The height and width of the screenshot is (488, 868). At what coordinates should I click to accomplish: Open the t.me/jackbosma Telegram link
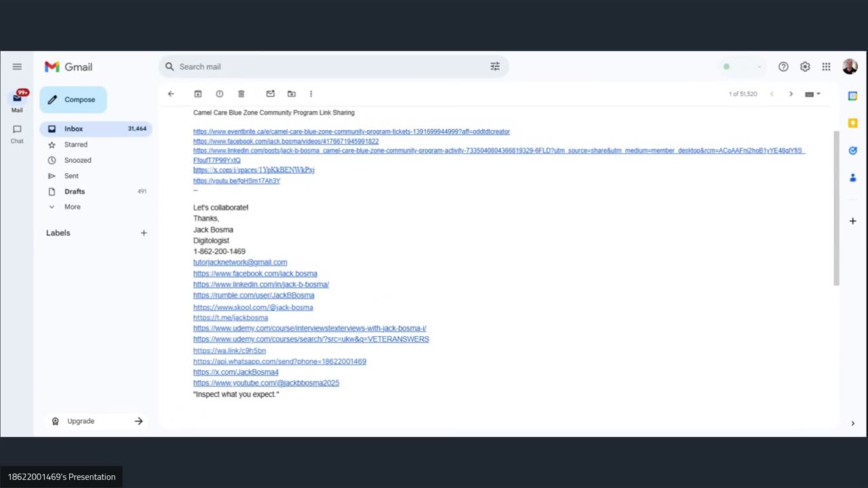point(231,317)
